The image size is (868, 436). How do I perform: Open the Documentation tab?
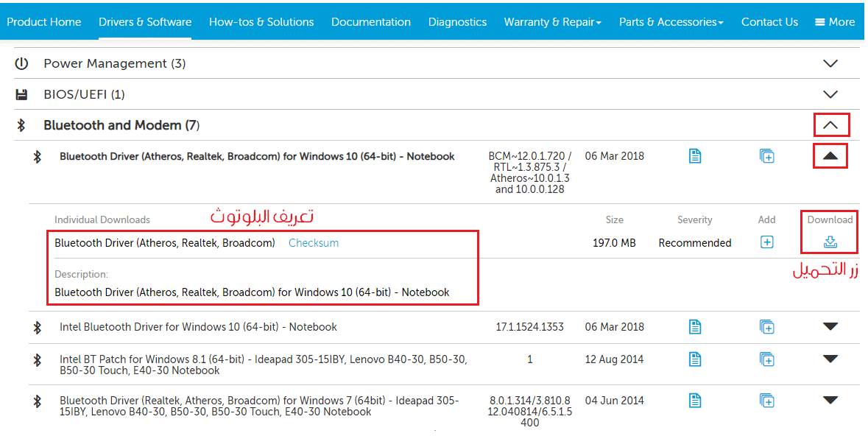[371, 22]
